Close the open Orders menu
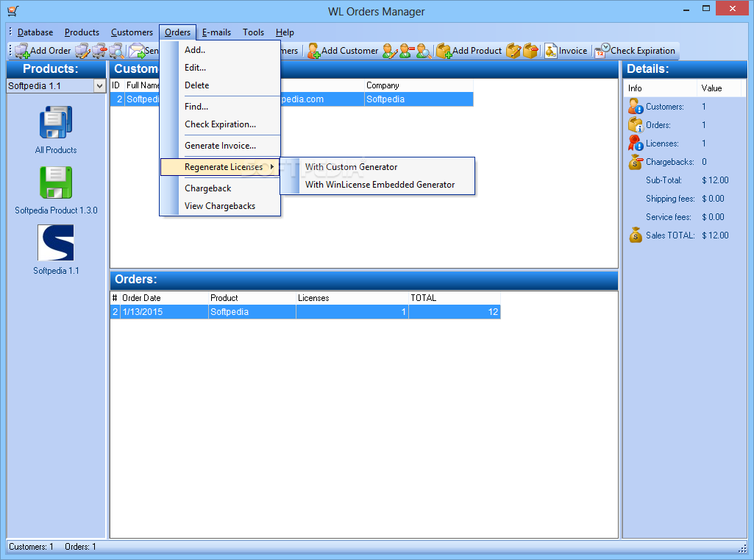This screenshot has height=560, width=754. [177, 32]
